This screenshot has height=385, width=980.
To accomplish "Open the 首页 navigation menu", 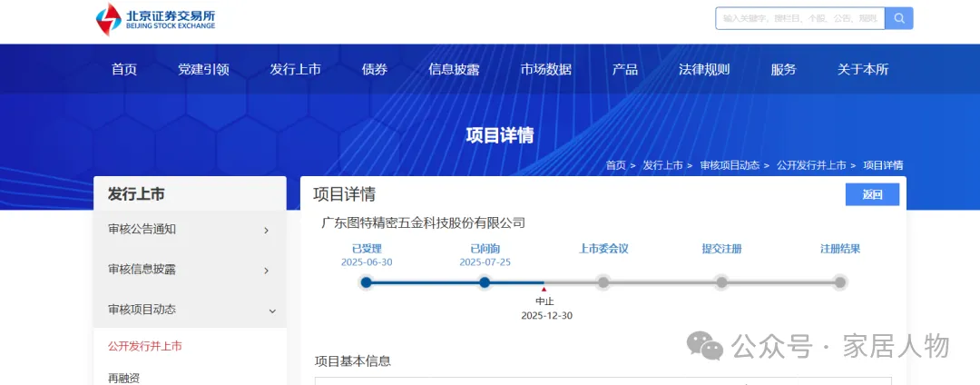I will 124,69.
